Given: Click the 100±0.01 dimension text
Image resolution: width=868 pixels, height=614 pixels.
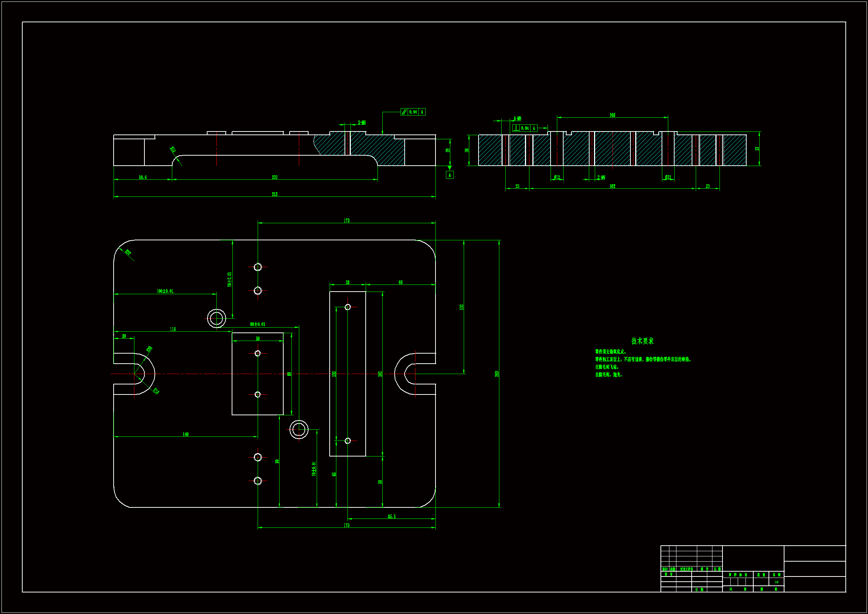Looking at the screenshot, I should click(165, 291).
